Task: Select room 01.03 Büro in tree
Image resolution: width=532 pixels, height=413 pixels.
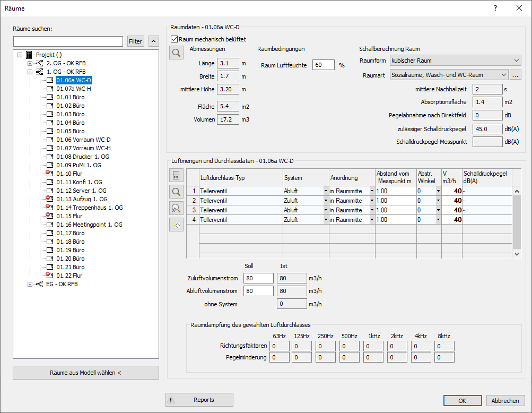Action: [70, 114]
